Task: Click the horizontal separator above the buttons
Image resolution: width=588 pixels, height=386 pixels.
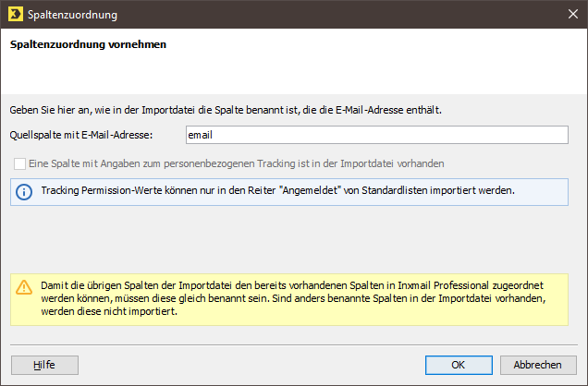Action: (294, 344)
